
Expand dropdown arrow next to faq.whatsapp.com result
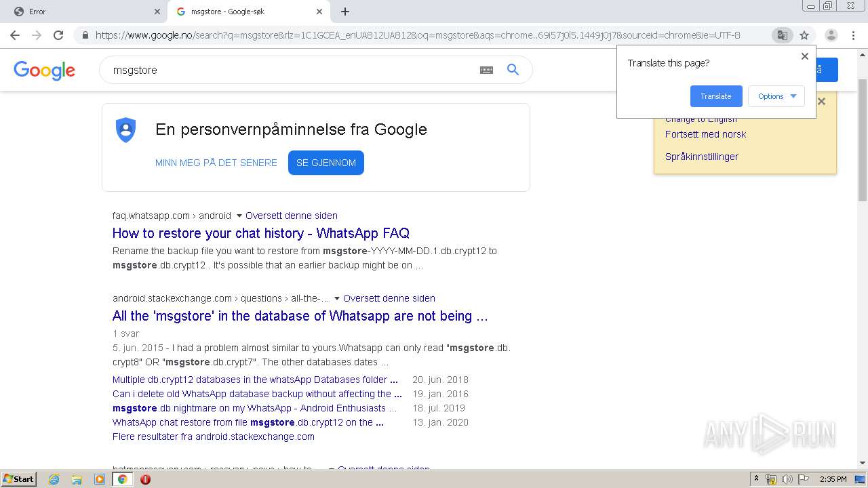(239, 216)
